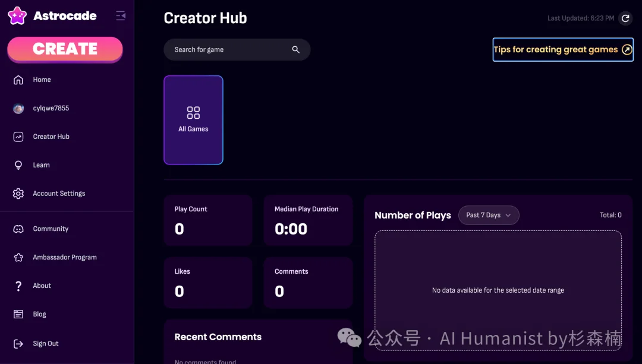642x364 pixels.
Task: Open the Blog menu item
Action: click(39, 314)
